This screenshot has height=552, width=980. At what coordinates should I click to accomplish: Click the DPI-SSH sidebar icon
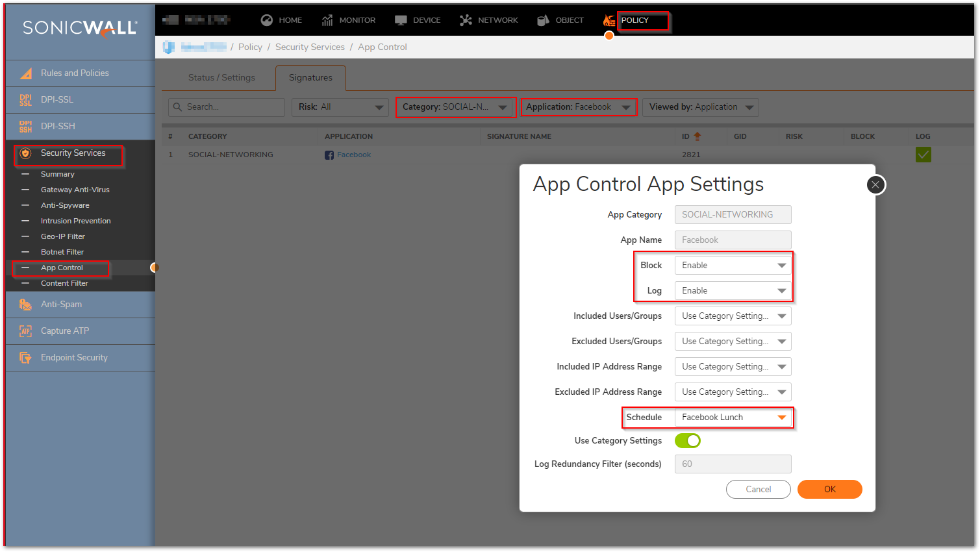pyautogui.click(x=25, y=126)
